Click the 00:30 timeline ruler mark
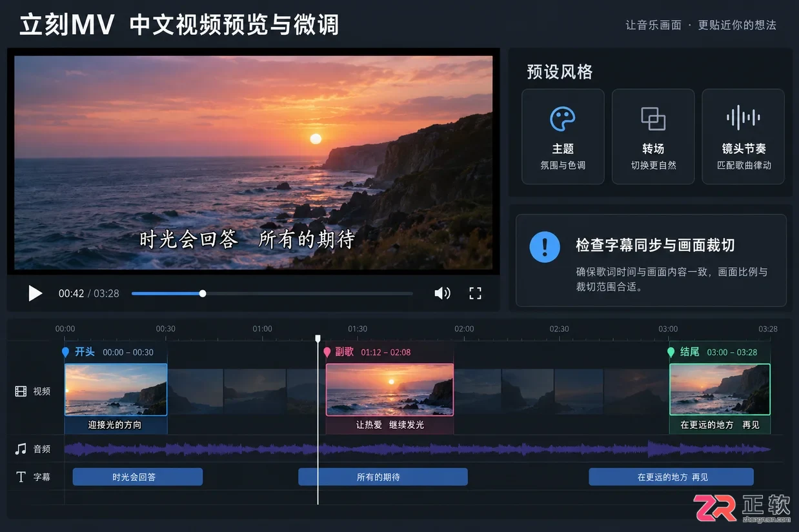The height and width of the screenshot is (532, 799). (166, 329)
